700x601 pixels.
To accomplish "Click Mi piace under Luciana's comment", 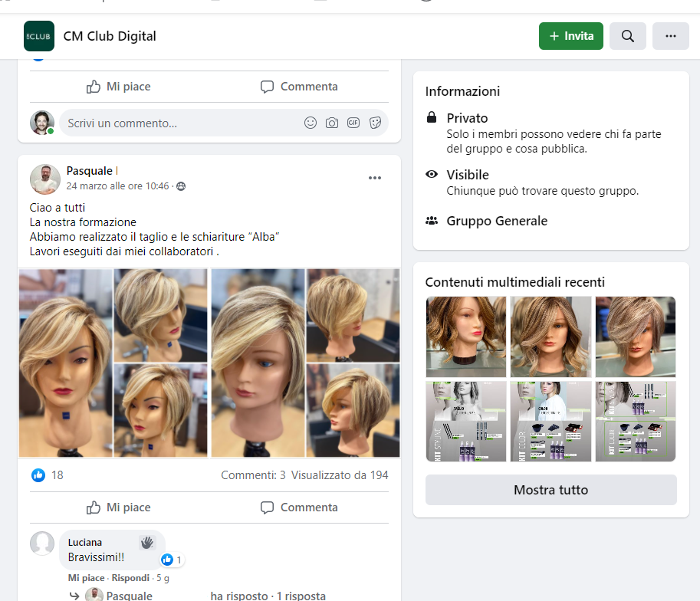I will (x=86, y=578).
